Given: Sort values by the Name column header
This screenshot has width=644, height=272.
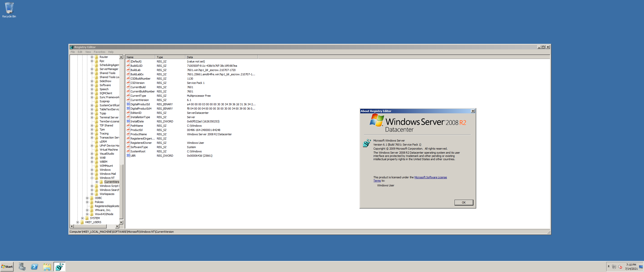Looking at the screenshot, I should (140, 57).
